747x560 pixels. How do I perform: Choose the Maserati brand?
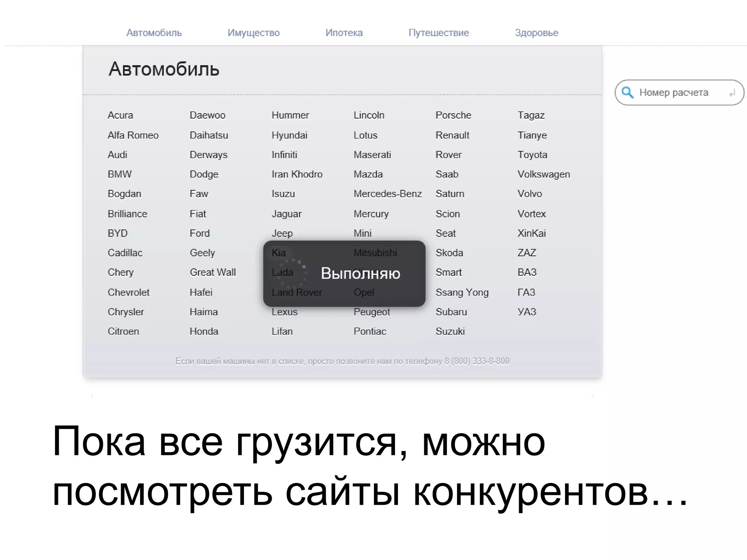pos(372,155)
